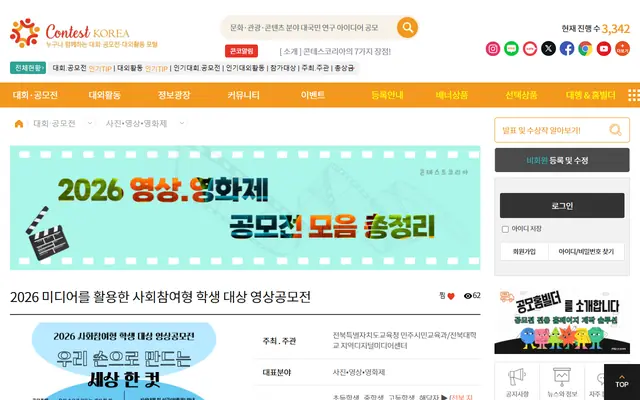Expand the 사진•영상•영화제 breadcrumb dropdown

click(x=182, y=123)
